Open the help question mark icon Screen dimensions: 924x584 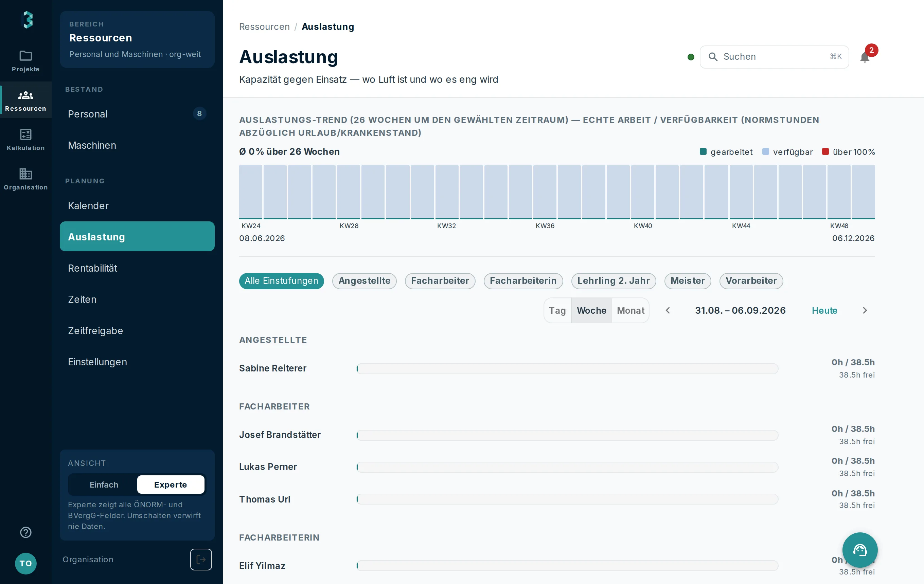[x=26, y=532]
